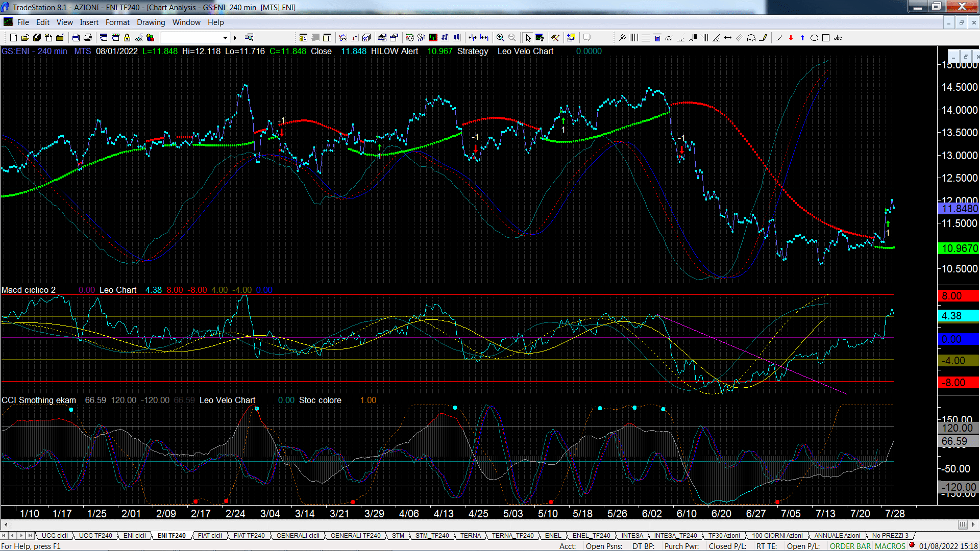This screenshot has height=551, width=980.
Task: Click the first-tab navigation arrow
Action: click(x=4, y=536)
